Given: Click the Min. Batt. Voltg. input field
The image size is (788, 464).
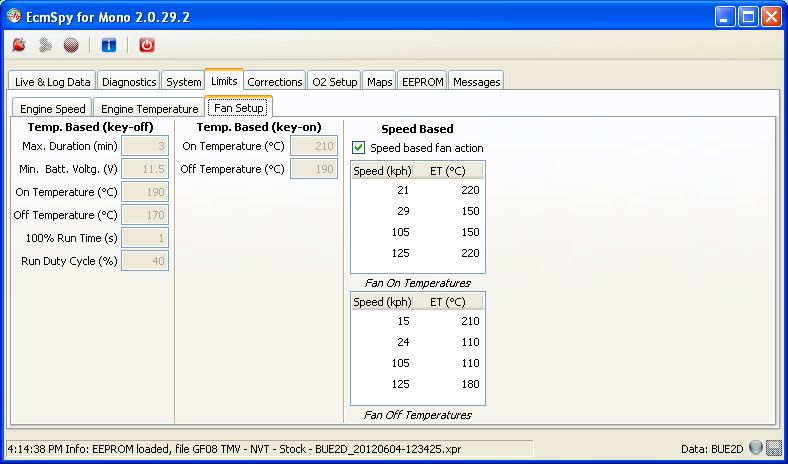Looking at the screenshot, I should 145,169.
